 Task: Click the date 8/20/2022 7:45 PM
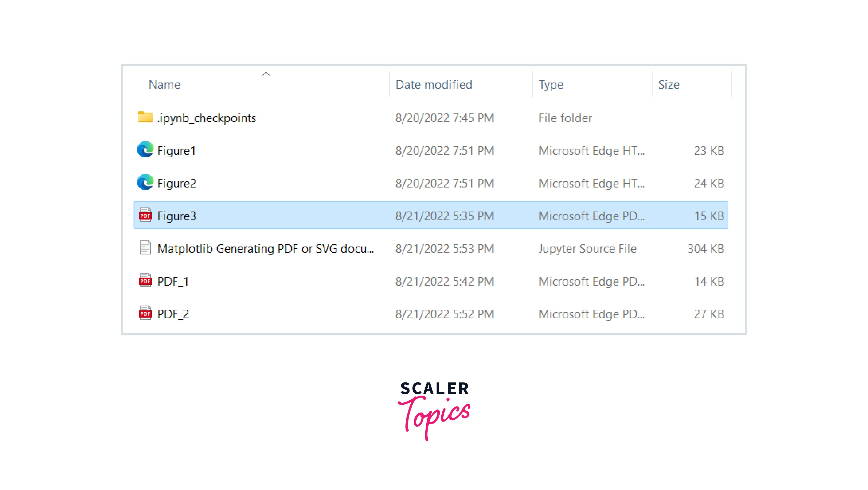point(445,118)
